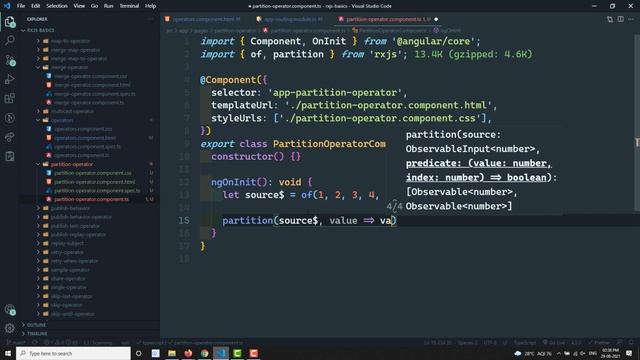The width and height of the screenshot is (640, 360).
Task: Select partition-operator.component.ts in explorer
Action: pos(91,199)
